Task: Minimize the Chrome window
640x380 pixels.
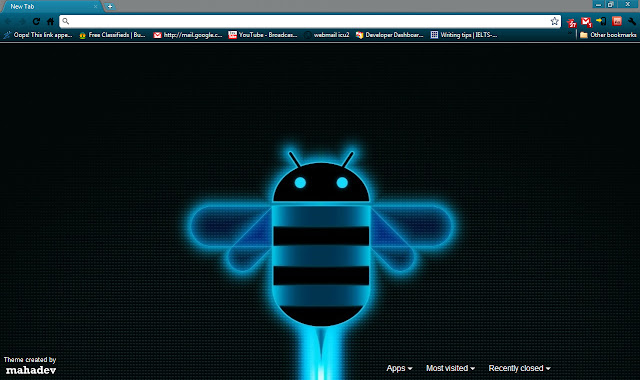Action: (598, 5)
